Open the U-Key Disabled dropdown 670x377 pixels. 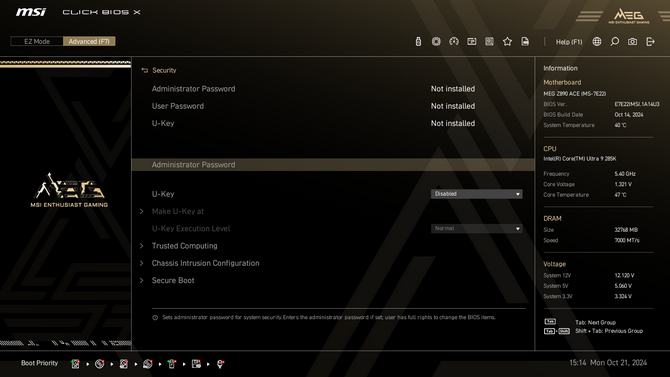coord(476,194)
